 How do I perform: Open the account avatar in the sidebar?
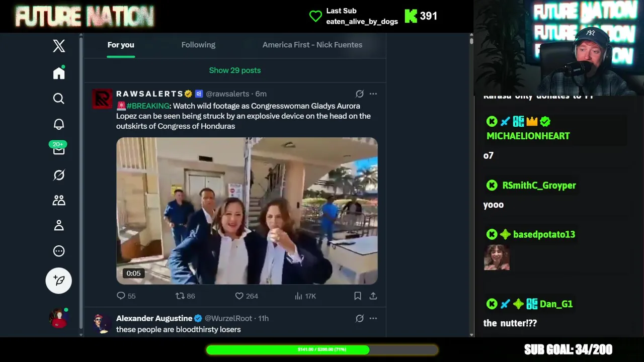pyautogui.click(x=58, y=318)
